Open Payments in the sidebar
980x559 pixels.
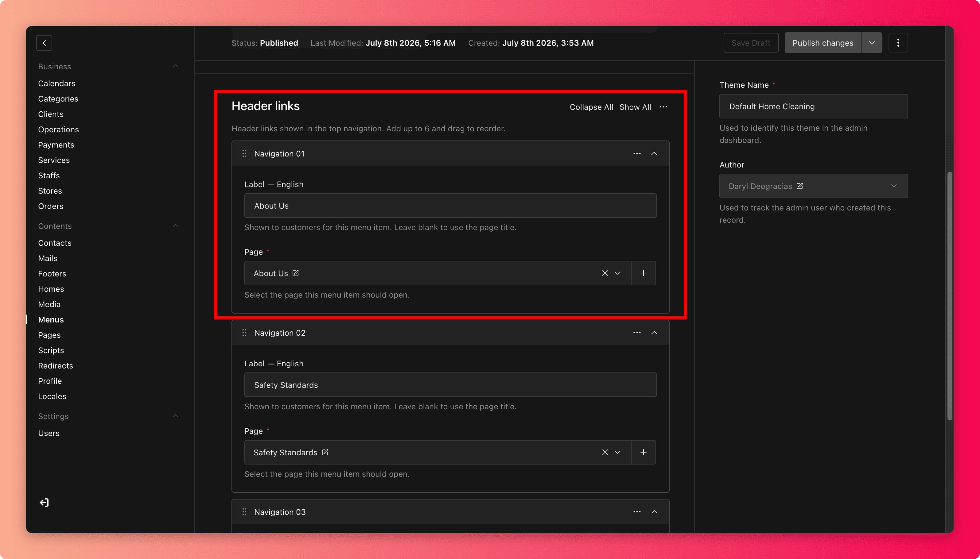tap(56, 145)
